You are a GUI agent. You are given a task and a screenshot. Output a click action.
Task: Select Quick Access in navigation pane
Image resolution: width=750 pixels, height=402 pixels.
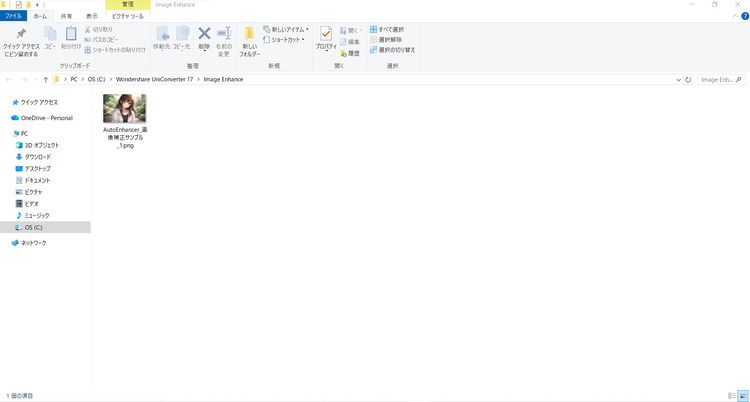(x=35, y=102)
